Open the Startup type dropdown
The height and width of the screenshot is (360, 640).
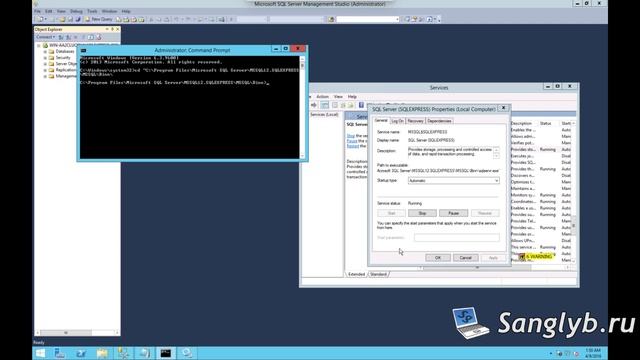(453, 180)
